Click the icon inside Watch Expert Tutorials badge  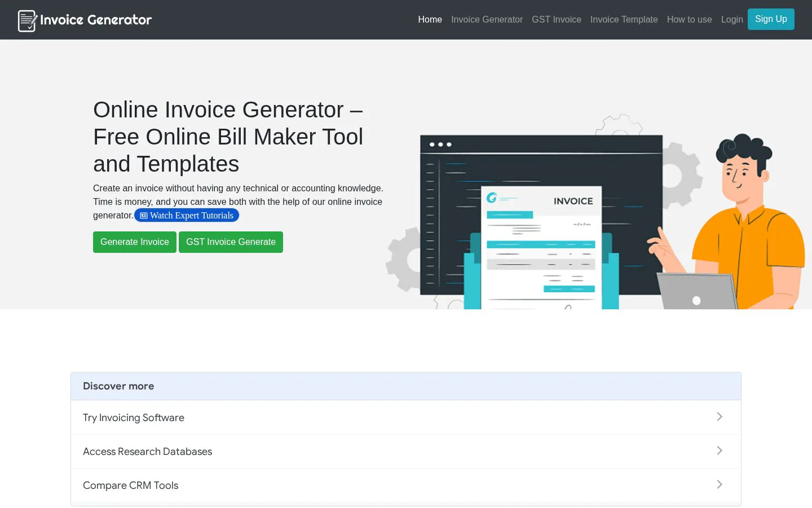pos(144,216)
